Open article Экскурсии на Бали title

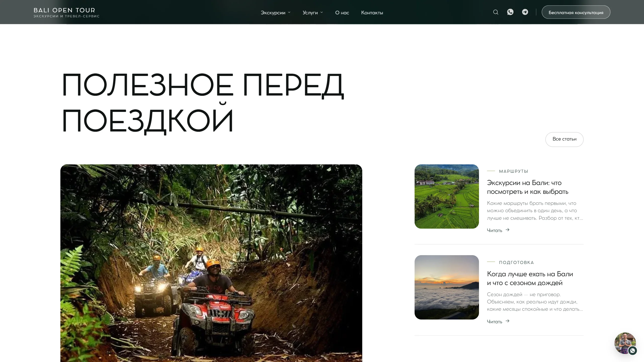(528, 187)
